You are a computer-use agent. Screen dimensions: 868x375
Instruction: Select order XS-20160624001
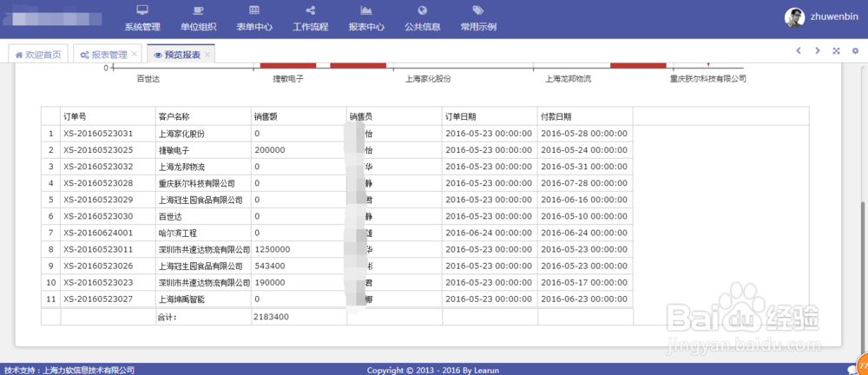pyautogui.click(x=98, y=233)
